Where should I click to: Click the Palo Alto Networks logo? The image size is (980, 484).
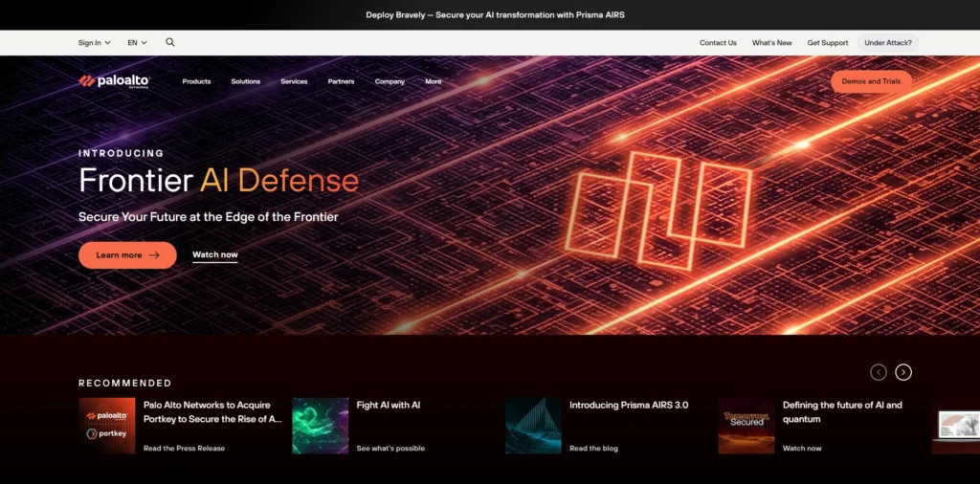click(115, 81)
